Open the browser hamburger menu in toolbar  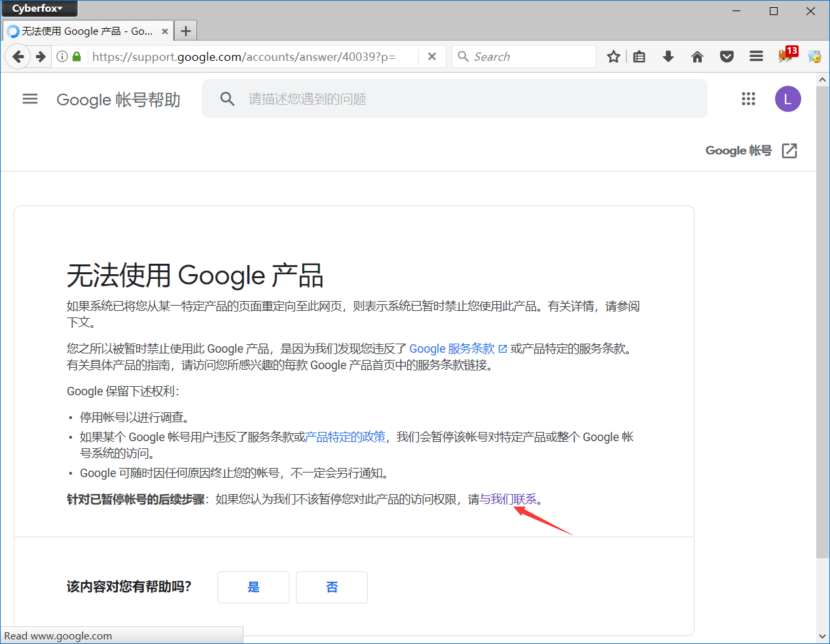tap(756, 57)
